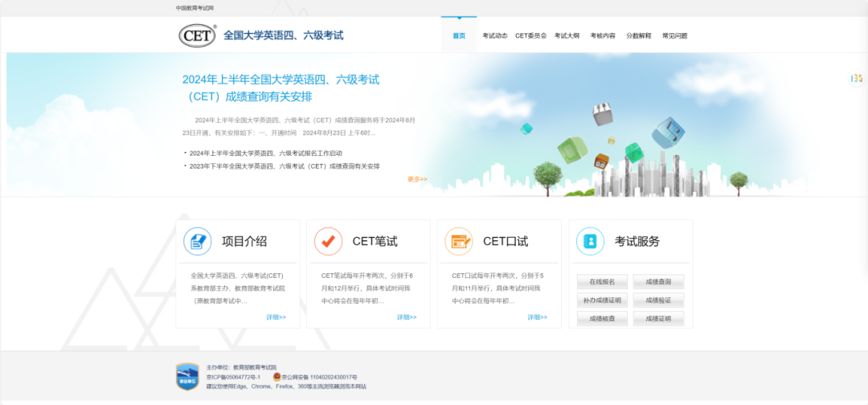Click the 项目介绍 description text
Screen dimensions: 868x405
tap(237, 288)
